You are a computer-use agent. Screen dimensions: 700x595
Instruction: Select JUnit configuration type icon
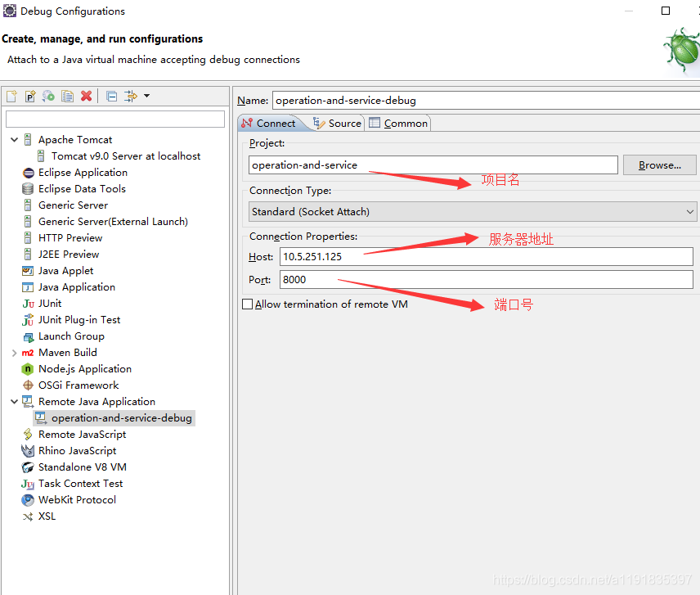click(28, 304)
